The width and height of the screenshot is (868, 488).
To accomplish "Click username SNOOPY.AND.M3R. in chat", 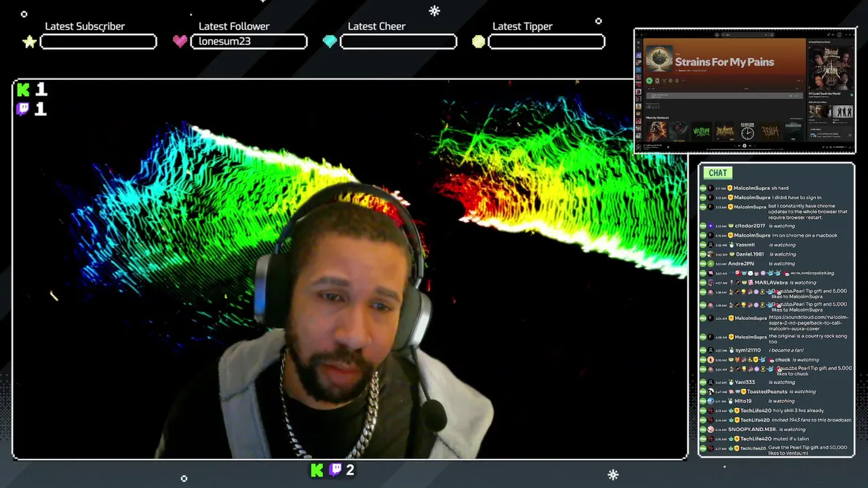I will click(x=752, y=430).
